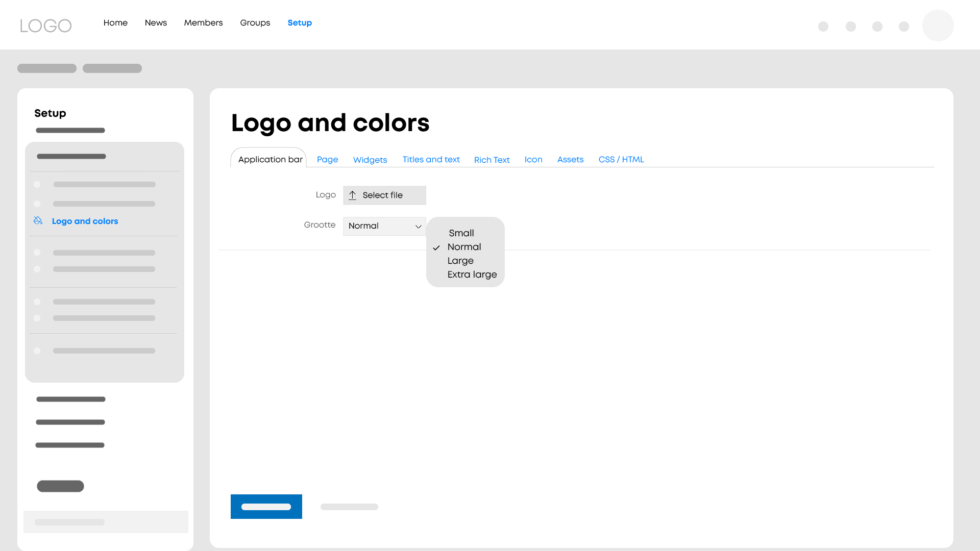Open Groups in the top navigation
The image size is (980, 551).
coord(255,22)
